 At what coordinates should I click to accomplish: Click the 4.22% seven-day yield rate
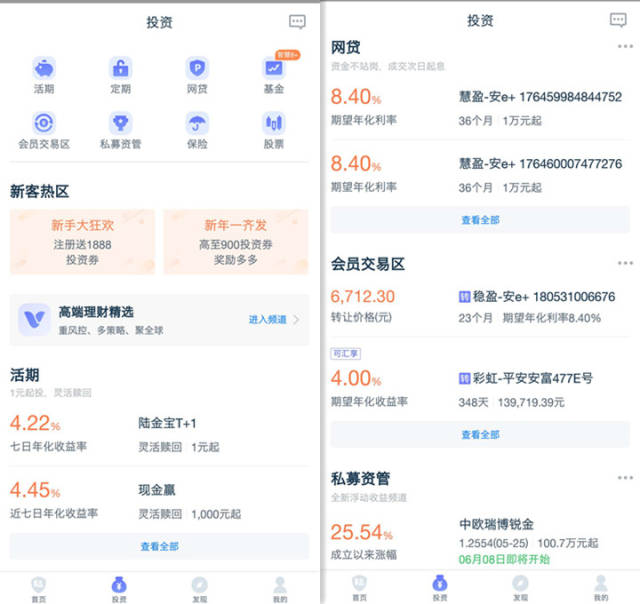point(35,423)
